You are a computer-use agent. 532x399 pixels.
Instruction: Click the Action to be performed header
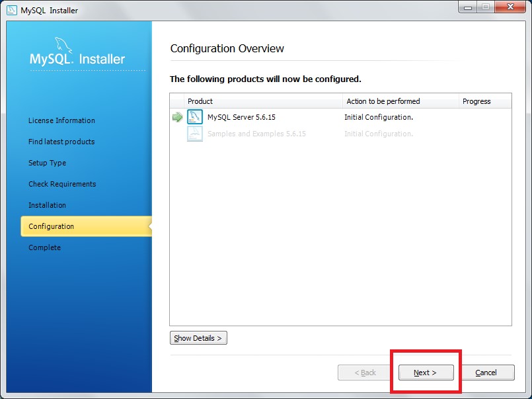click(400, 101)
